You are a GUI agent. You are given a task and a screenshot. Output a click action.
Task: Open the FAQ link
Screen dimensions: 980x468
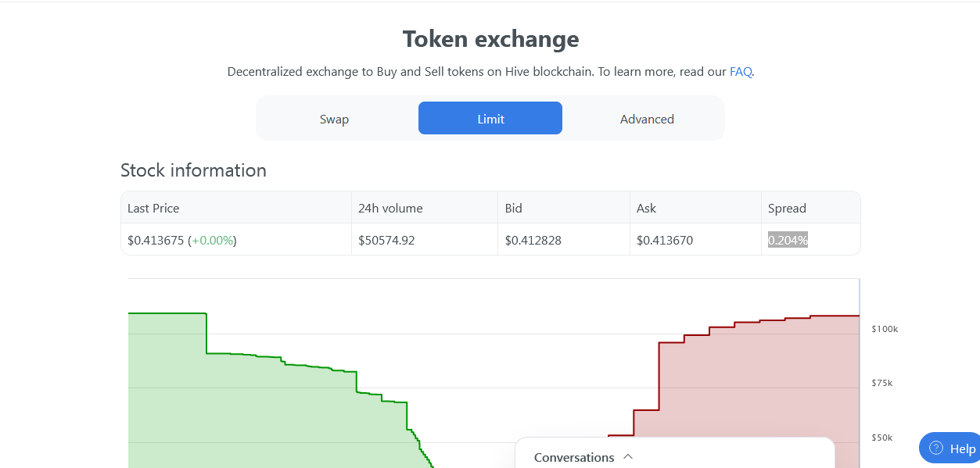740,72
